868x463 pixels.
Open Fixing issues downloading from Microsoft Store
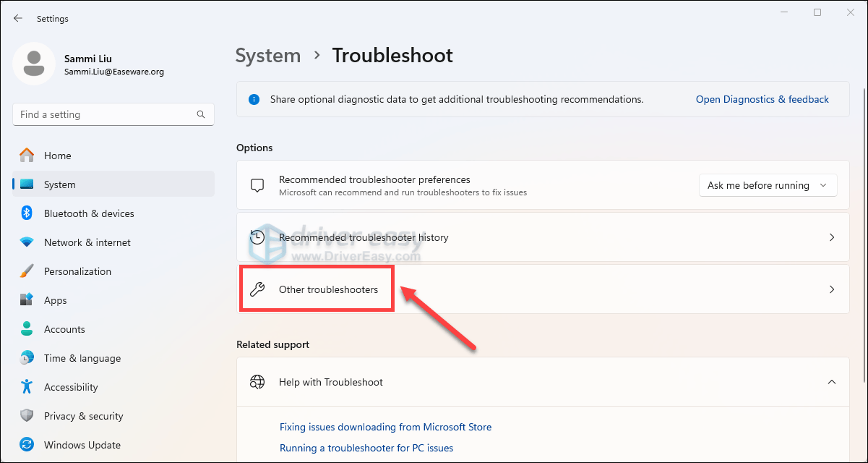click(x=385, y=427)
